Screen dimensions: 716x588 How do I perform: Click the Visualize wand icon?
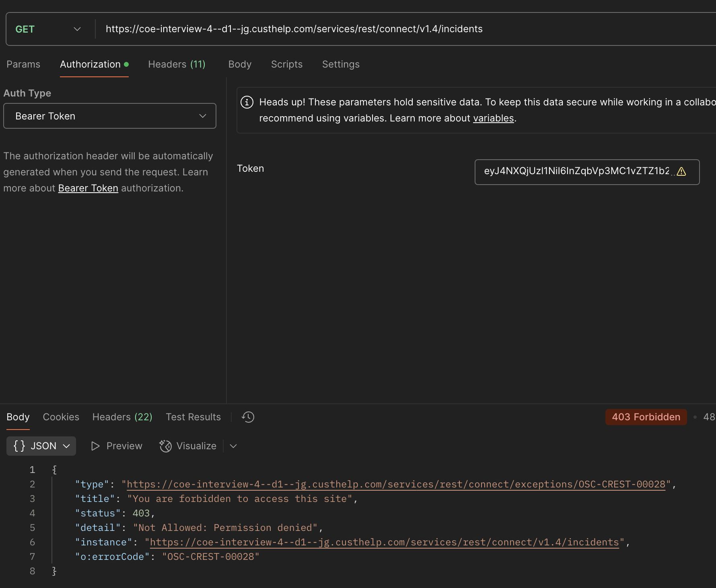165,446
